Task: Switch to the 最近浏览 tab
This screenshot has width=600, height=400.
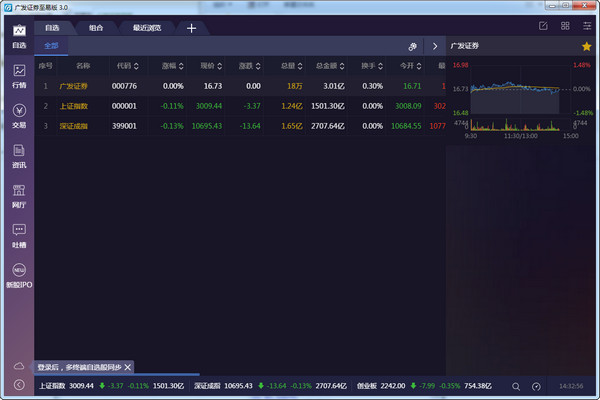Action: click(x=146, y=28)
